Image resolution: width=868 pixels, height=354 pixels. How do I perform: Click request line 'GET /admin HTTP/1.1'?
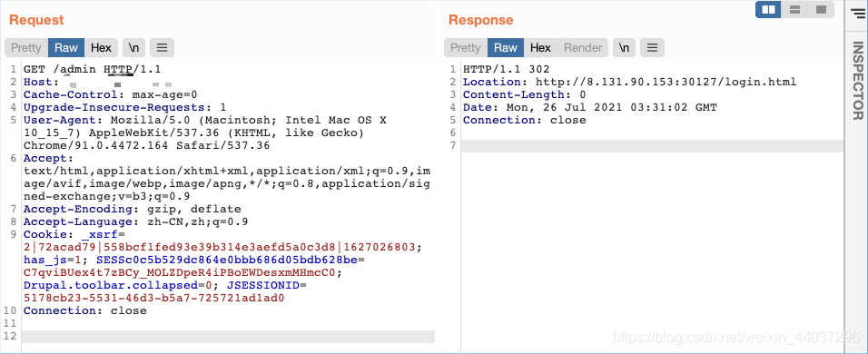[x=92, y=69]
